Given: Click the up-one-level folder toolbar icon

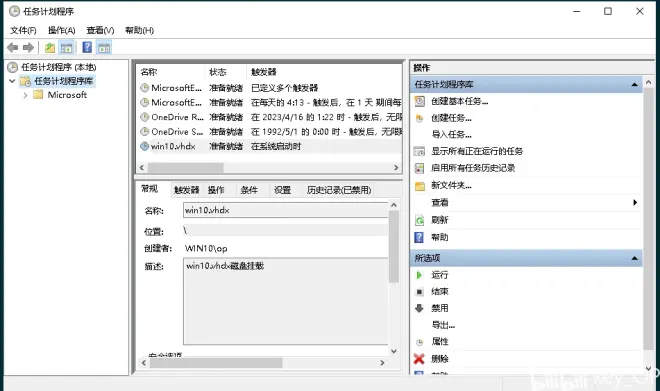Looking at the screenshot, I should point(50,48).
